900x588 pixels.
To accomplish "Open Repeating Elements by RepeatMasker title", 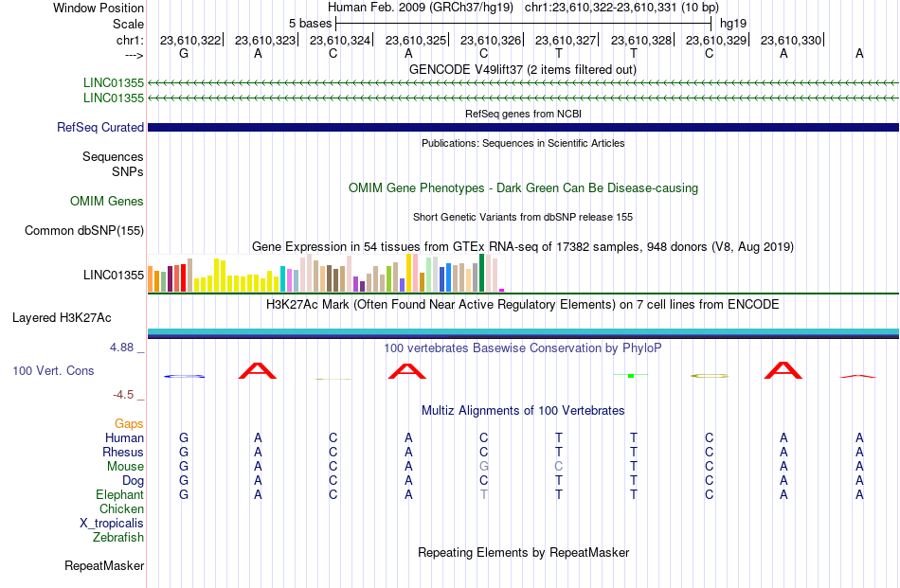I will [523, 552].
